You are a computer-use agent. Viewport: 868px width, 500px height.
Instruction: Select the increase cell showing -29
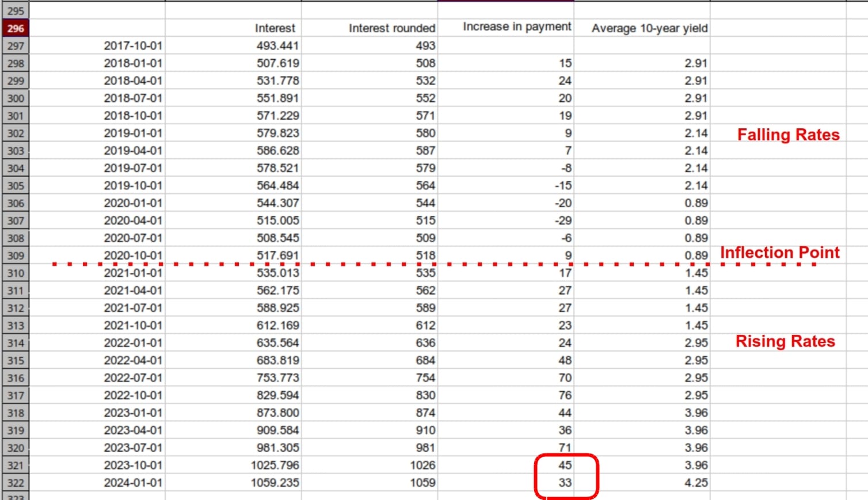click(506, 220)
